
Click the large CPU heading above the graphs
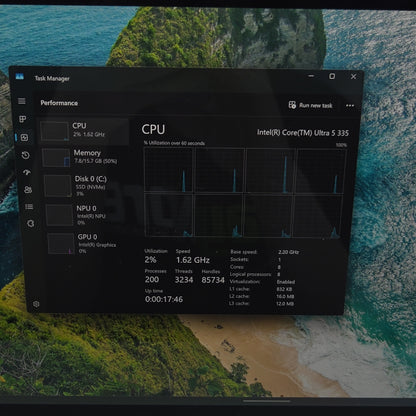click(153, 129)
